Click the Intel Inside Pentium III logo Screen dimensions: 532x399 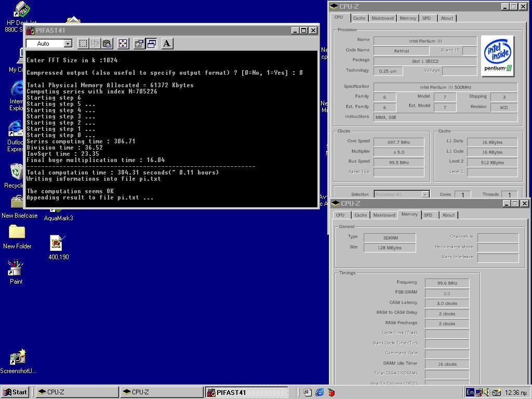click(498, 56)
